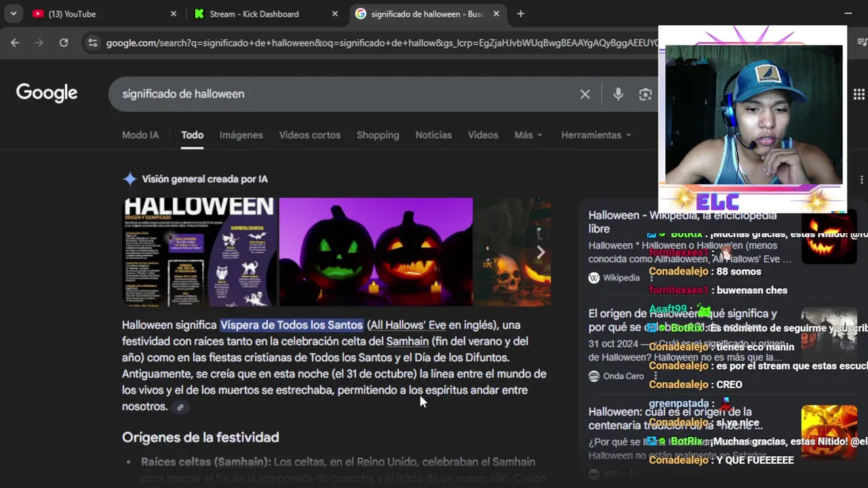Click the Samhain underlined link
This screenshot has height=488, width=868.
pyautogui.click(x=408, y=342)
